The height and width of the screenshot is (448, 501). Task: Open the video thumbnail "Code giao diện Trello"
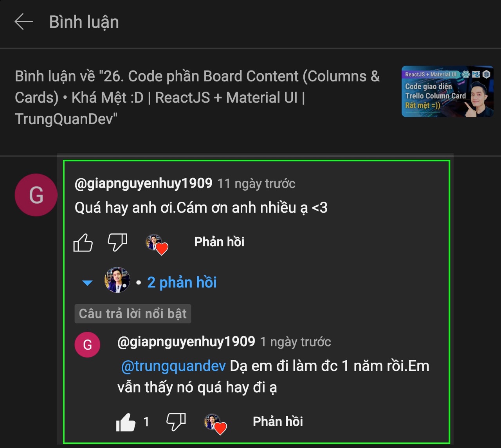point(447,91)
